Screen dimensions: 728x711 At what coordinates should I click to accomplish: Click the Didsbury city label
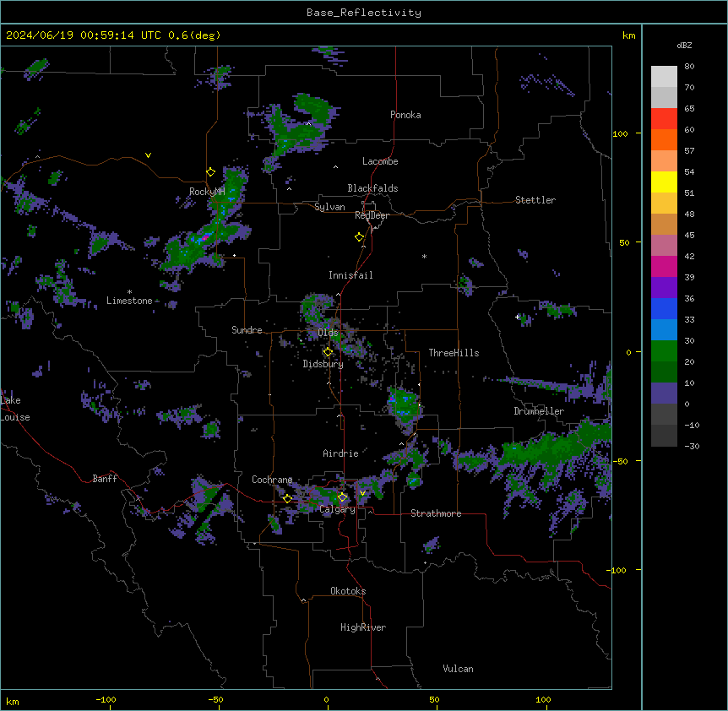(323, 364)
